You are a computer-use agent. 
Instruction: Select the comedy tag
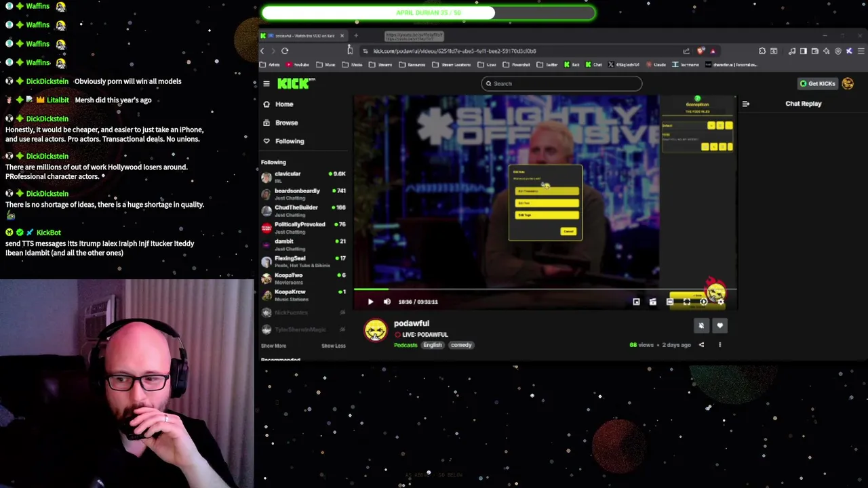pyautogui.click(x=461, y=345)
